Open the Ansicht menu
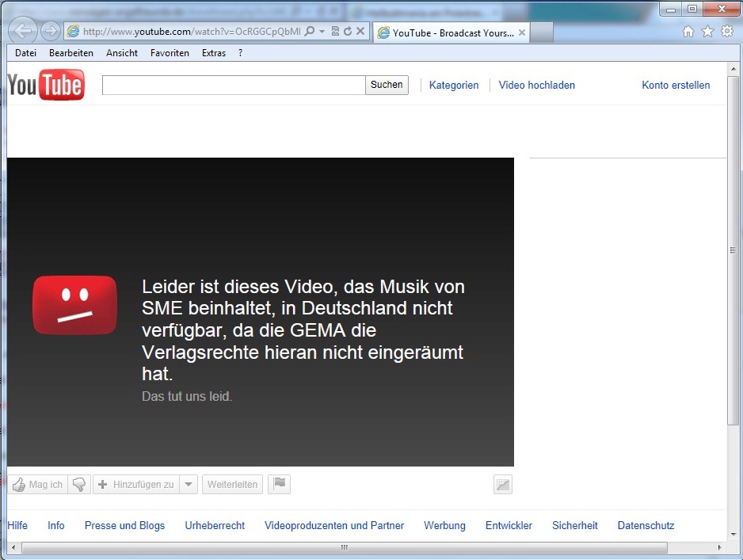 [x=122, y=53]
